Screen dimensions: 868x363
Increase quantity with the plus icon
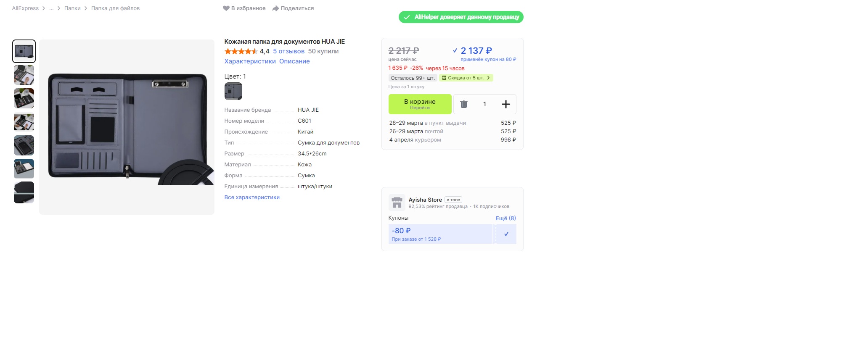pos(505,104)
